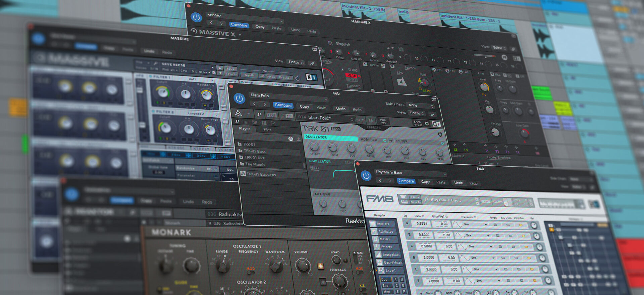Open View Editor dropdown in sub window
The height and width of the screenshot is (295, 644).
(417, 113)
